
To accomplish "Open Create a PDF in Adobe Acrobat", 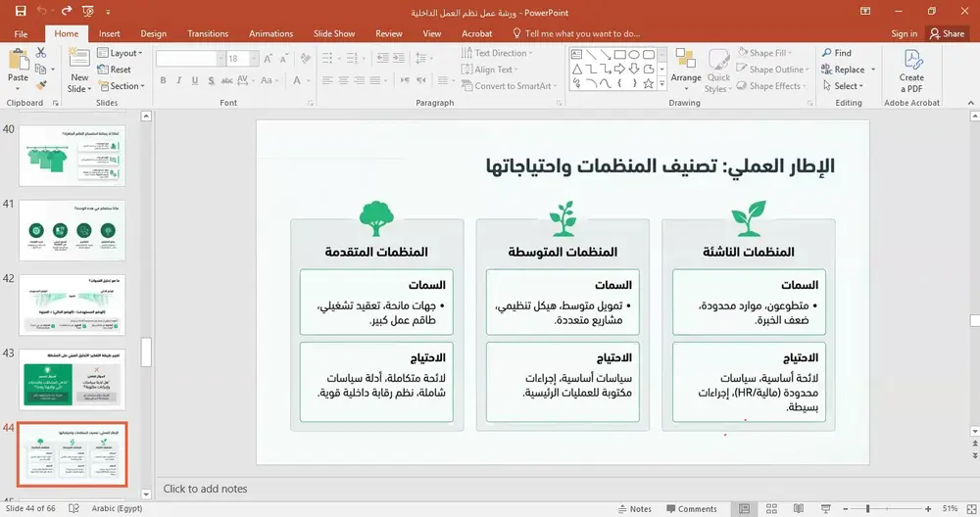I will tap(911, 70).
